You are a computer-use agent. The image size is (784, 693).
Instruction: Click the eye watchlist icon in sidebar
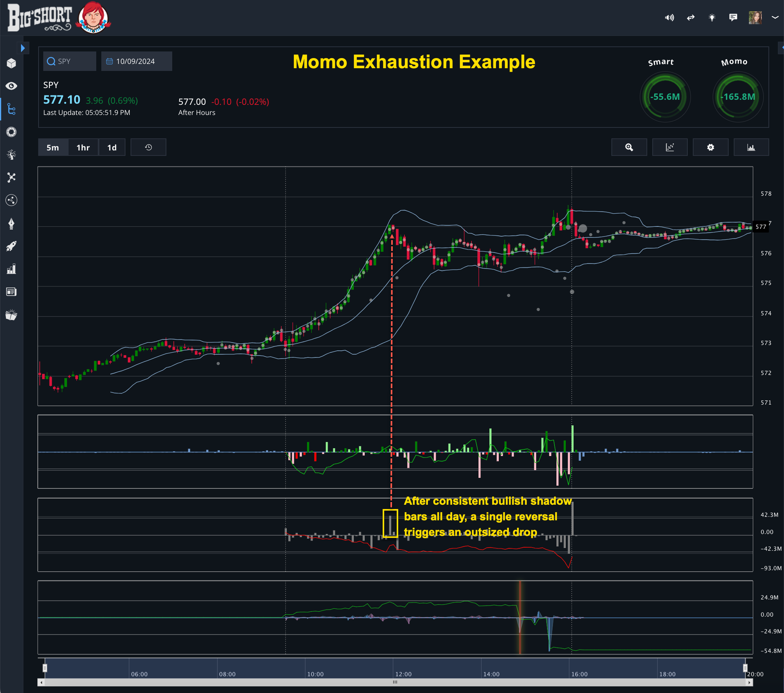[x=11, y=86]
